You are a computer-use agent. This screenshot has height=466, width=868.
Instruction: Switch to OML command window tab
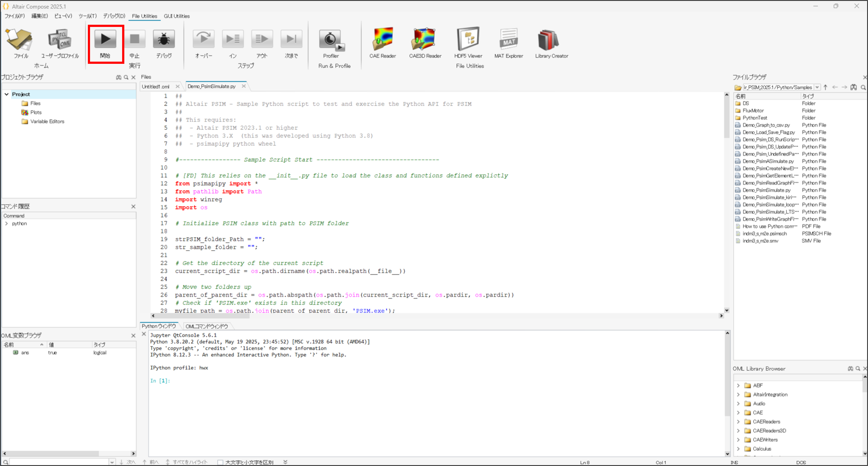point(207,326)
